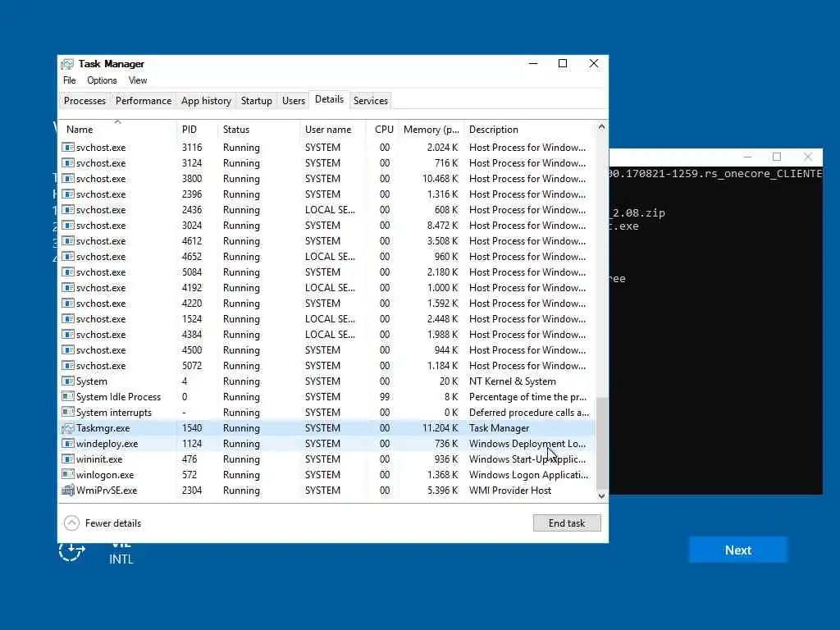Switch to the Startup tab
840x630 pixels.
(x=257, y=101)
